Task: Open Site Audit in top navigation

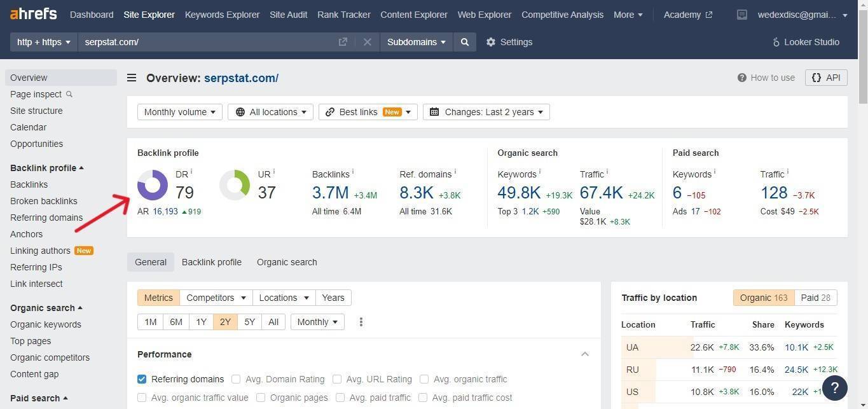Action: tap(288, 15)
